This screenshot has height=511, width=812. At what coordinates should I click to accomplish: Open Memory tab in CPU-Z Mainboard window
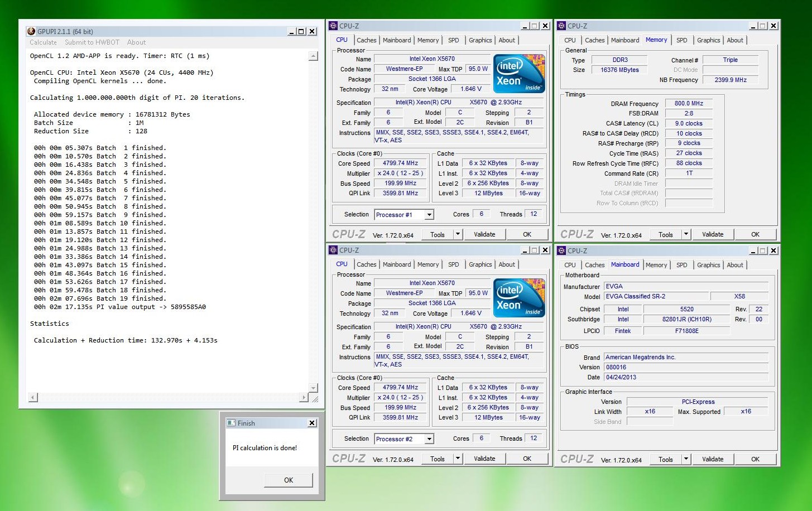tap(656, 265)
